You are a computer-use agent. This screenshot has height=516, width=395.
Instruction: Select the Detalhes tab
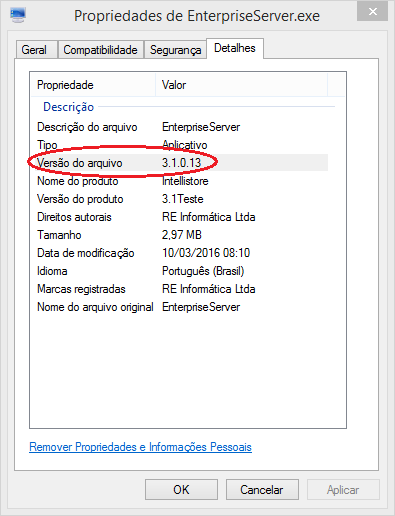(x=235, y=48)
